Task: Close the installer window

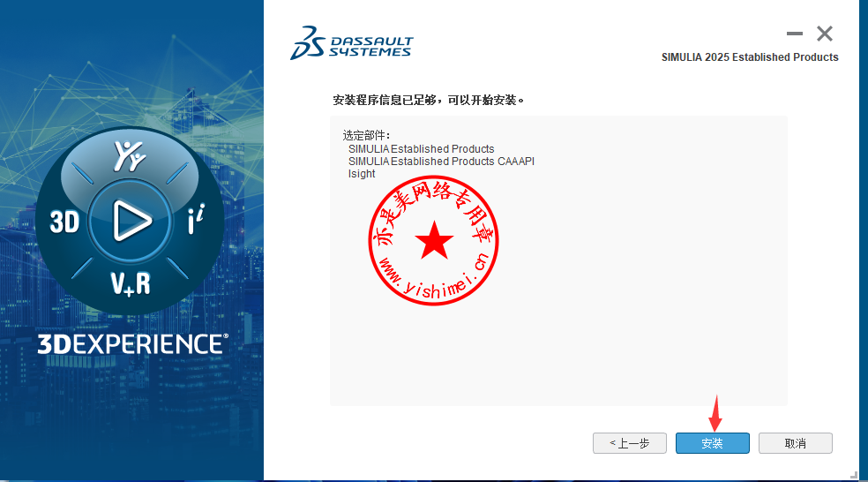Action: tap(825, 34)
